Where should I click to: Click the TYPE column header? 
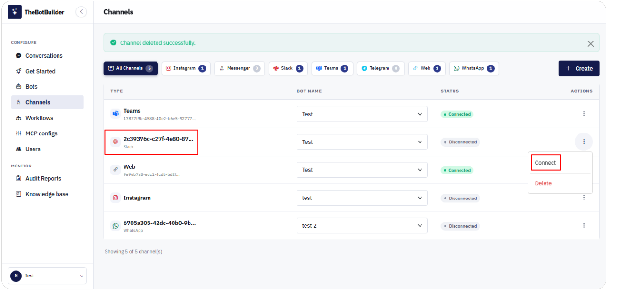(x=116, y=91)
